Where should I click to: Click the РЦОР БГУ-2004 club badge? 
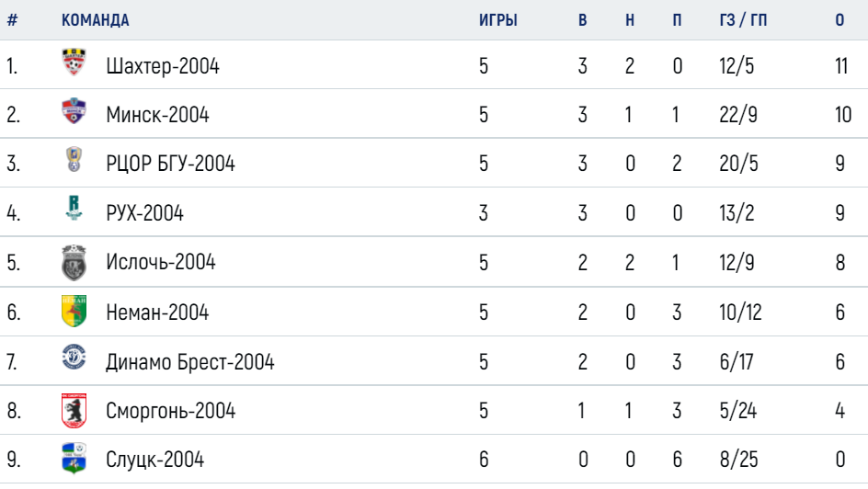[74, 159]
